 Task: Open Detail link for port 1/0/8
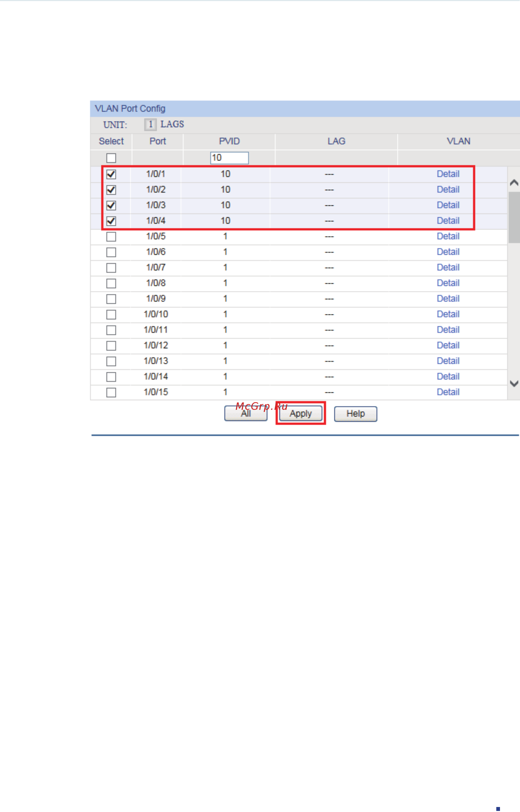(x=448, y=283)
